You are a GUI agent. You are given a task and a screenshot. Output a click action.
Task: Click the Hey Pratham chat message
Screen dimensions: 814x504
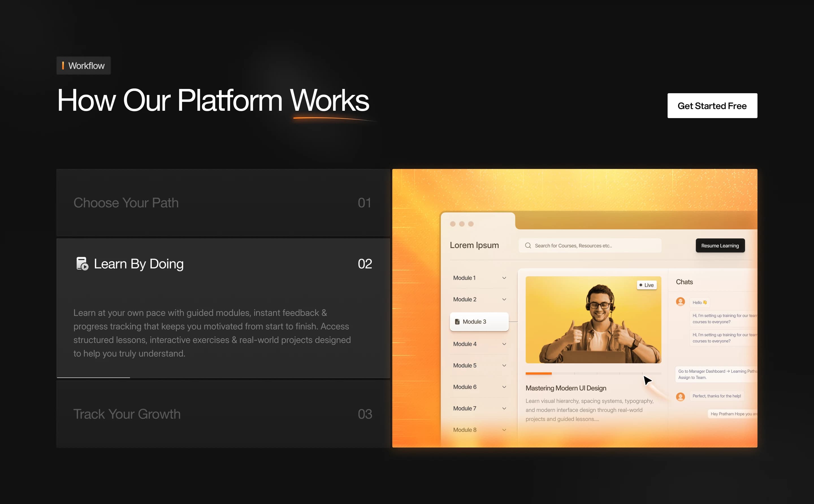(733, 414)
